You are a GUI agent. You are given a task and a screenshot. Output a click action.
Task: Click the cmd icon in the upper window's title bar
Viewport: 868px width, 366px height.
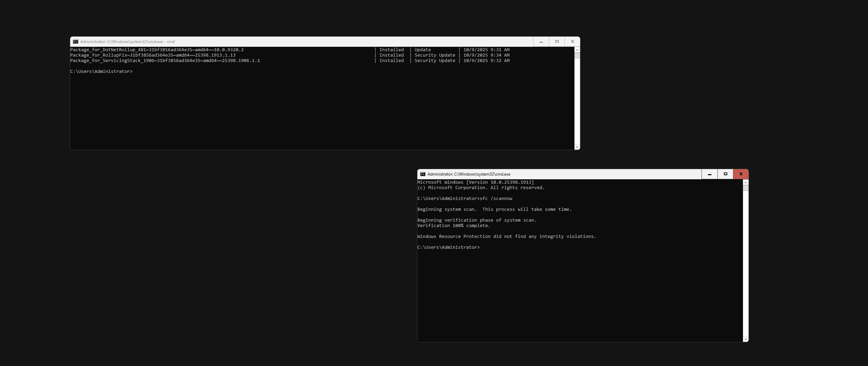(x=76, y=42)
